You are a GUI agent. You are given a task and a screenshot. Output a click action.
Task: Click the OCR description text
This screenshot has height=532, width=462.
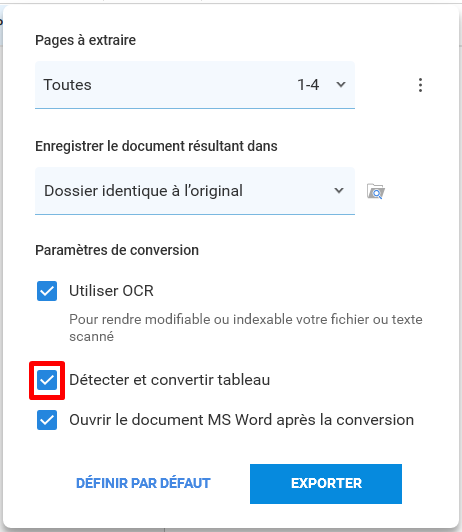246,328
